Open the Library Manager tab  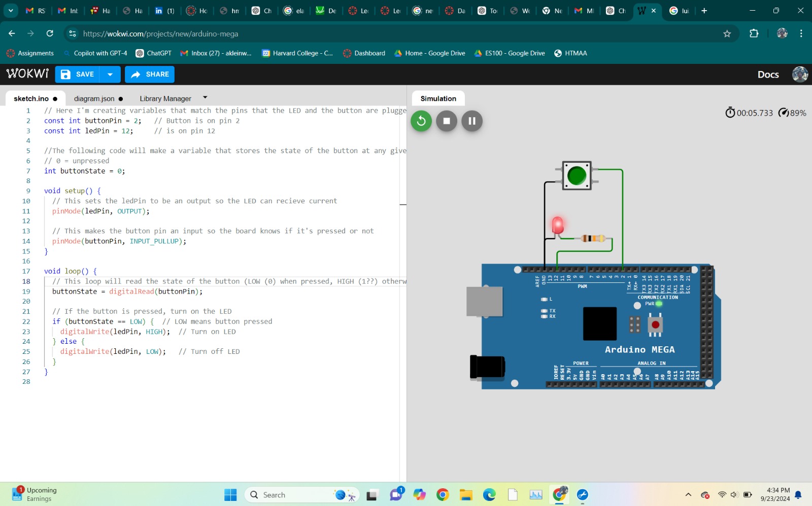tap(165, 98)
